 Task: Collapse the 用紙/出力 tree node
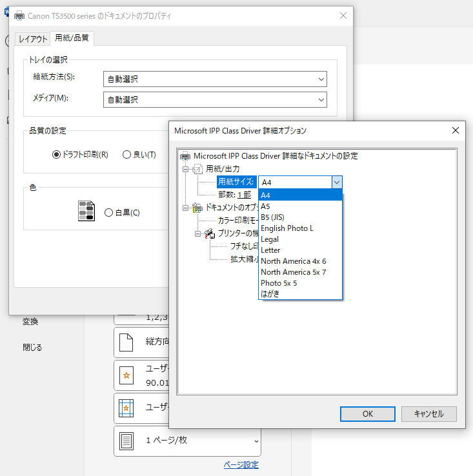coord(185,169)
